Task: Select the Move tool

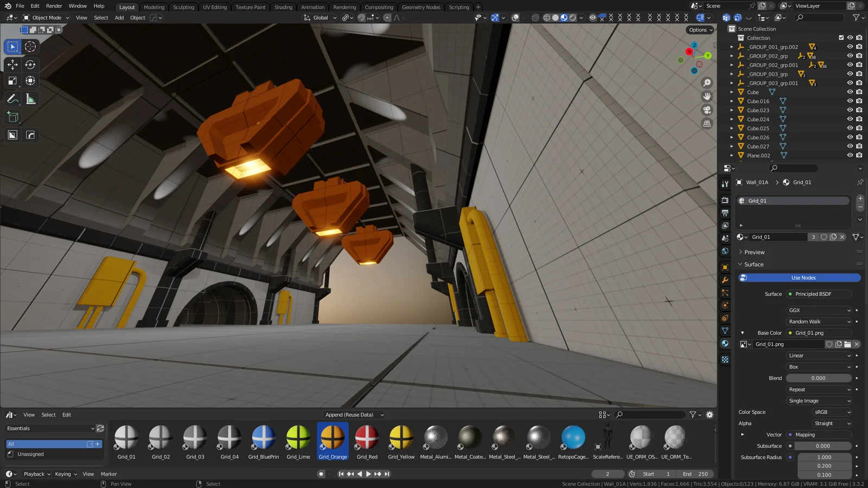Action: [x=12, y=65]
